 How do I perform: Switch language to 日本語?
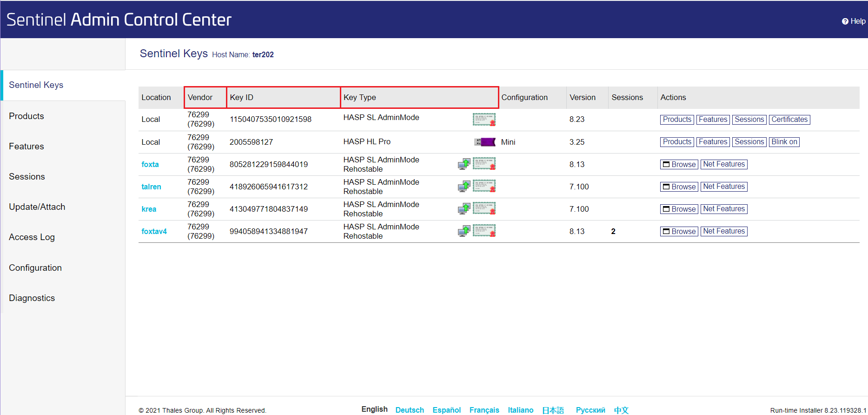coord(553,410)
